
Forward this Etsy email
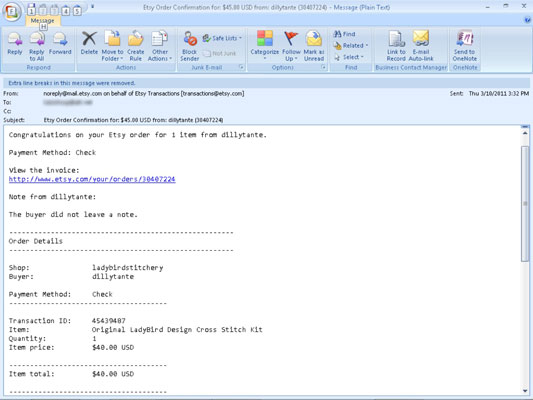click(x=60, y=43)
